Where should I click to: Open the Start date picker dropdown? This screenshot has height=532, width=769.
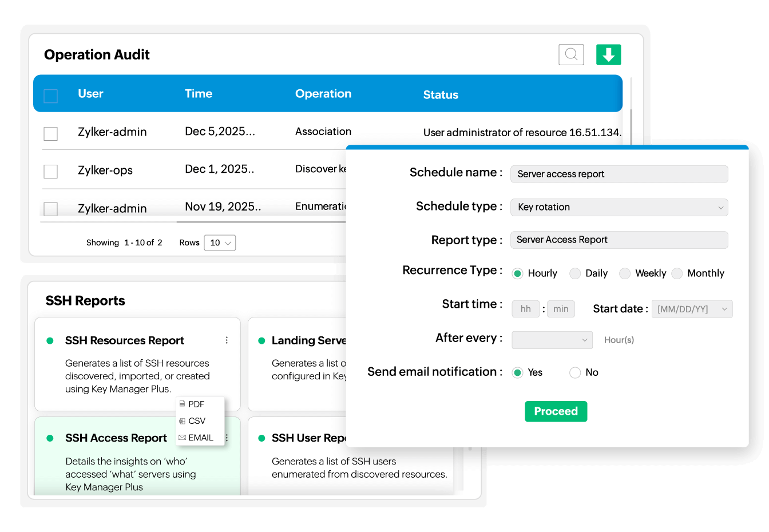692,309
